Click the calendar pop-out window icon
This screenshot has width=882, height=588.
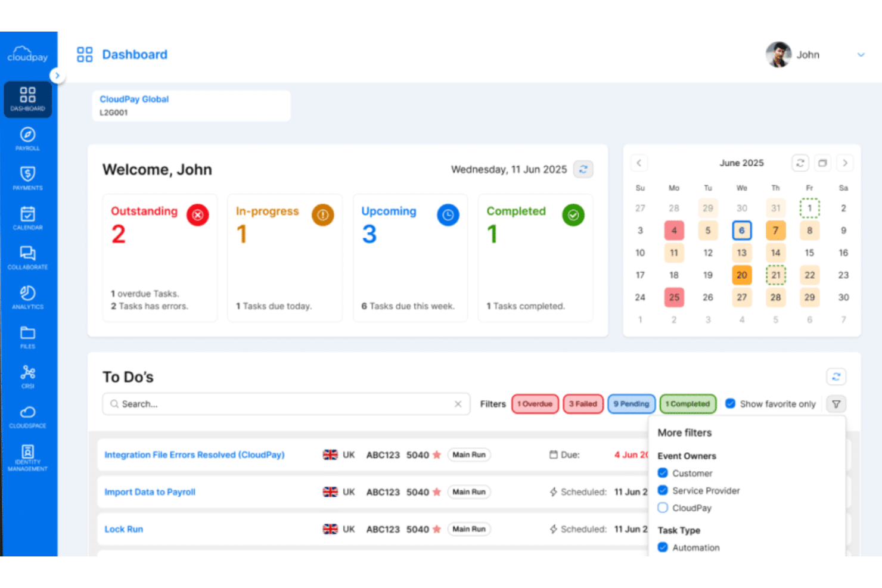pos(822,163)
